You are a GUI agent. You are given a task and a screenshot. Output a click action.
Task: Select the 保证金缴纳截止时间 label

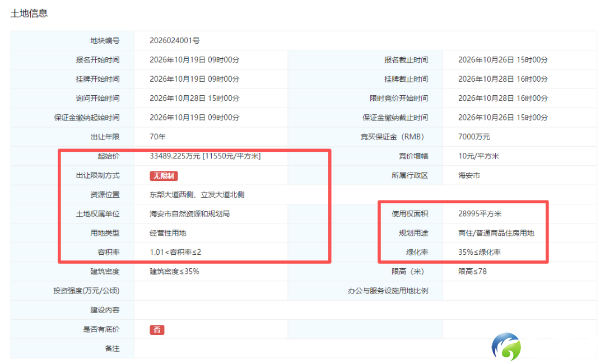pyautogui.click(x=395, y=118)
